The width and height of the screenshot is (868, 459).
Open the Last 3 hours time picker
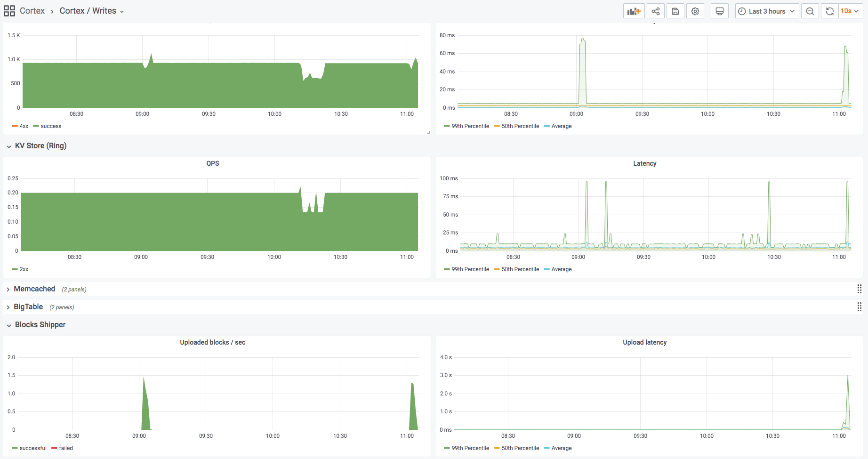767,11
